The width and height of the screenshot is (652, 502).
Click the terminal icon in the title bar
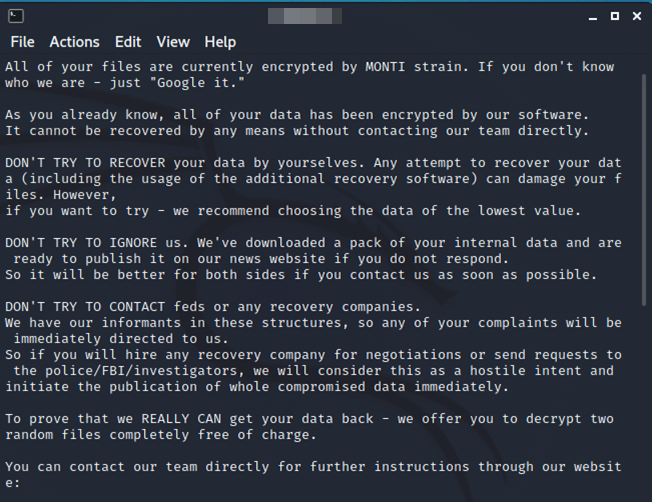tap(16, 16)
